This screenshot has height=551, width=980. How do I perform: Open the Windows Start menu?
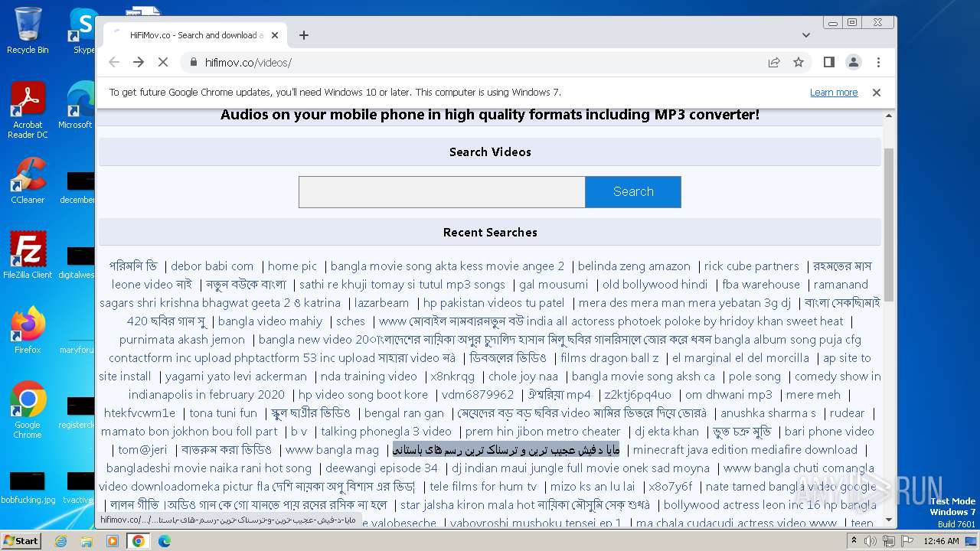[x=21, y=540]
